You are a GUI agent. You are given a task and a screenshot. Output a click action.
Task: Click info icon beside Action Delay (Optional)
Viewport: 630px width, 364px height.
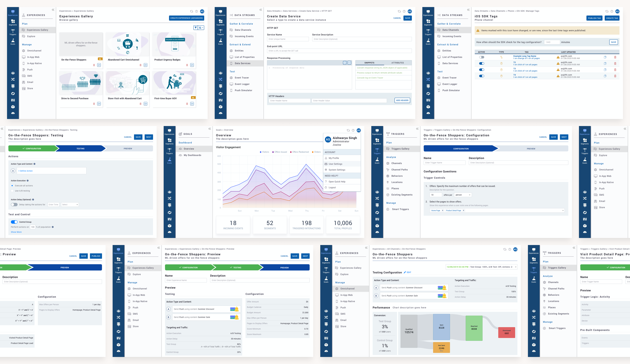coord(33,199)
